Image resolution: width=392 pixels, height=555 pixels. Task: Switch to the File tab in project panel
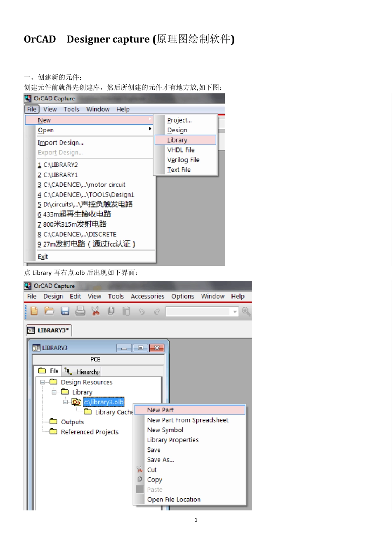click(48, 371)
